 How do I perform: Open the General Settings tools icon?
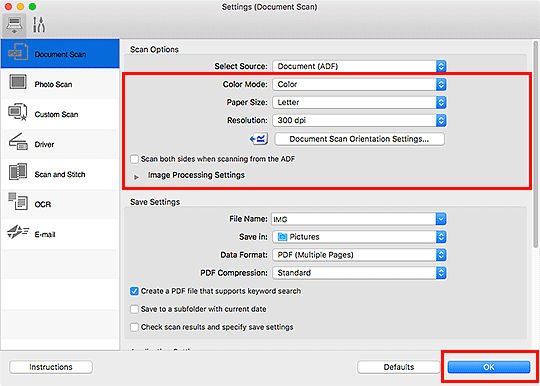tap(39, 25)
